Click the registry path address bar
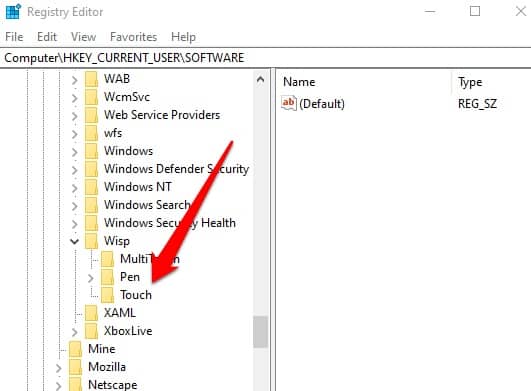The height and width of the screenshot is (391, 531). tap(266, 58)
